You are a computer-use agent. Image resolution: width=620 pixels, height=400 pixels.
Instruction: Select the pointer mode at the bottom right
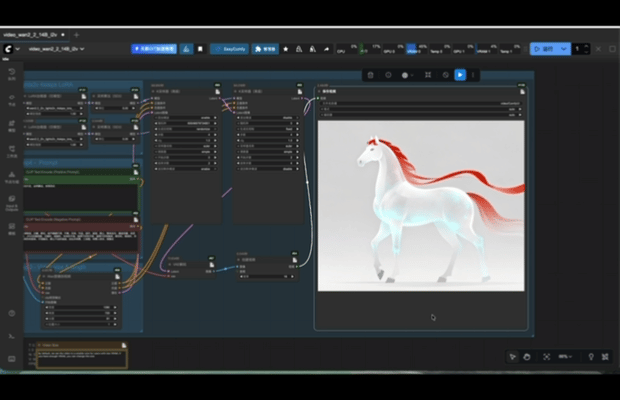(x=512, y=356)
